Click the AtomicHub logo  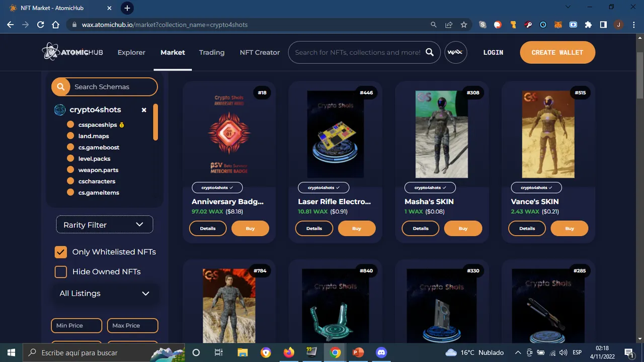(x=72, y=52)
